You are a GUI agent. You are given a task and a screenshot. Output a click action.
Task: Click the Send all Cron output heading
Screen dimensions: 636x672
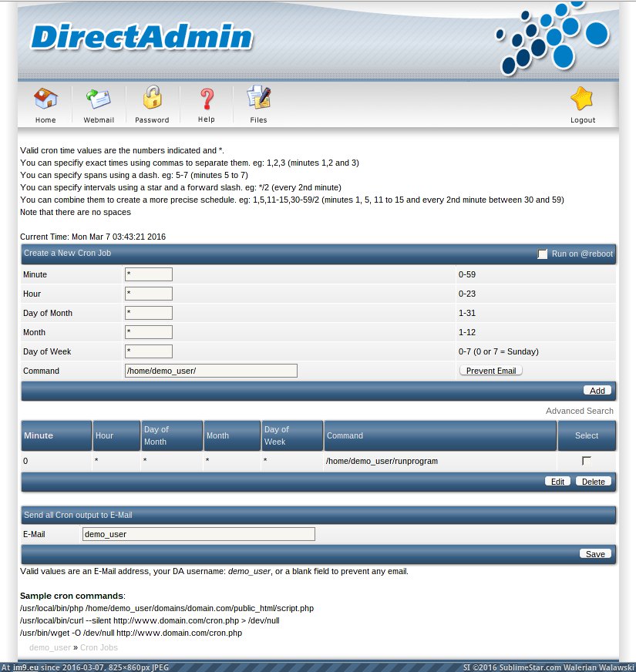tap(78, 515)
